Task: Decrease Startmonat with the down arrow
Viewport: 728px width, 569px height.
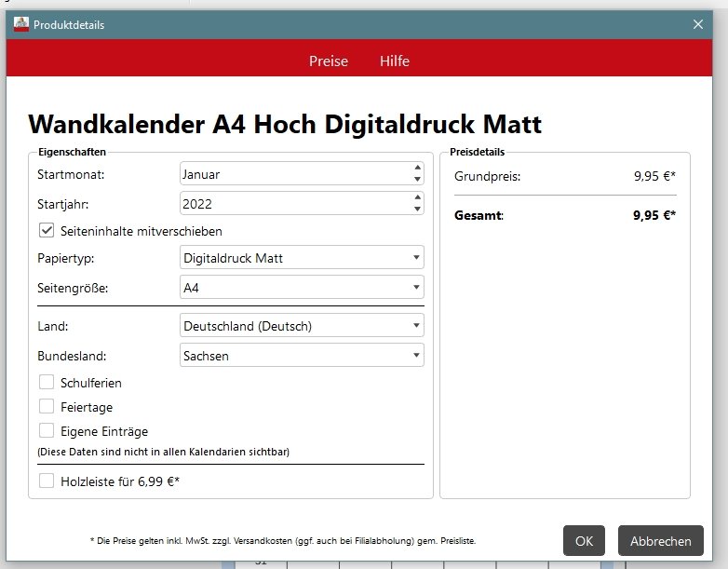Action: pyautogui.click(x=416, y=180)
